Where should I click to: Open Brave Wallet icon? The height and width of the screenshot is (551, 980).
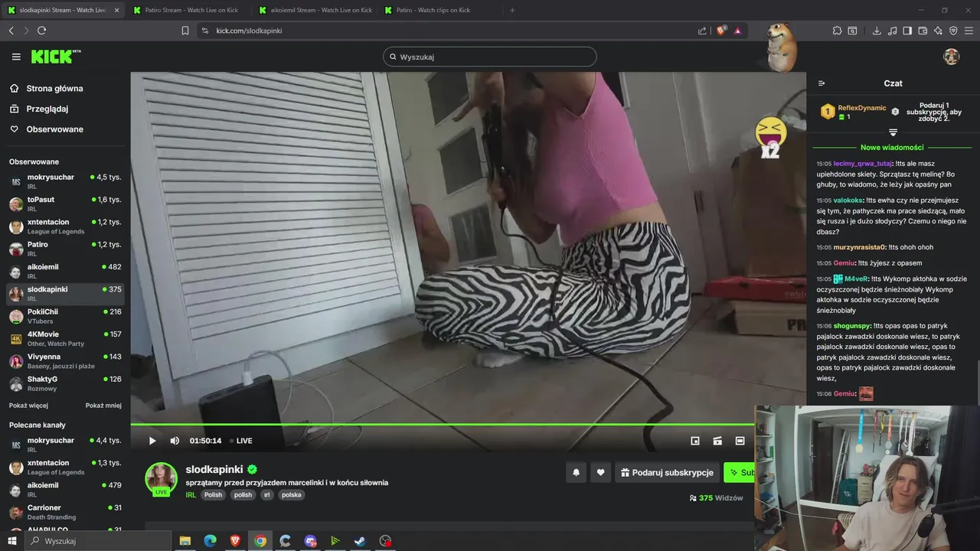coord(923,31)
